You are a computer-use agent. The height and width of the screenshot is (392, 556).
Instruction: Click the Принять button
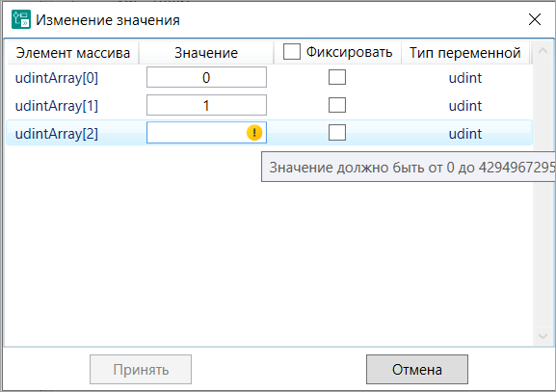[x=141, y=370]
